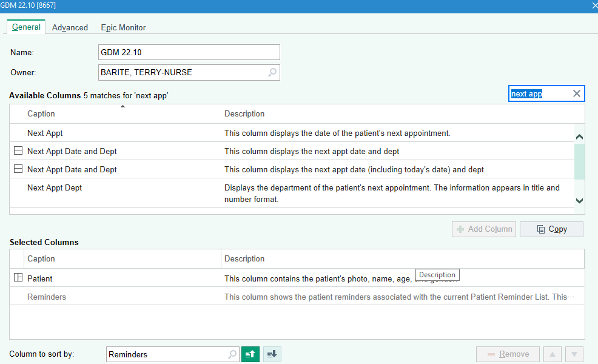The width and height of the screenshot is (598, 364).
Task: Click the Patient row column icon
Action: [x=18, y=277]
